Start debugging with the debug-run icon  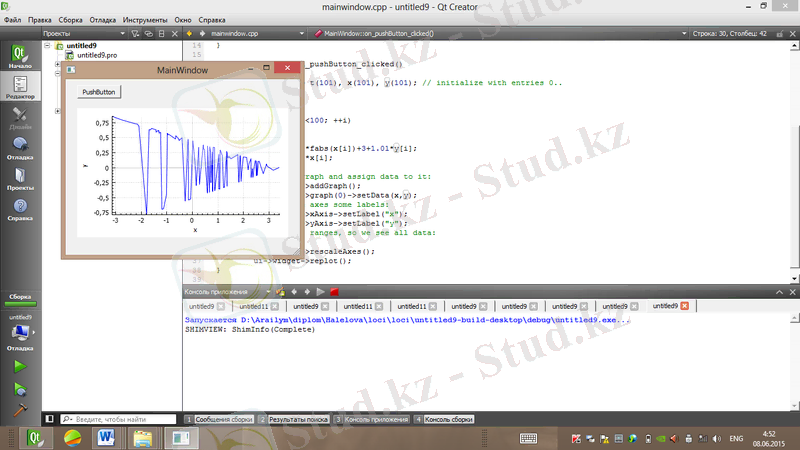20,389
